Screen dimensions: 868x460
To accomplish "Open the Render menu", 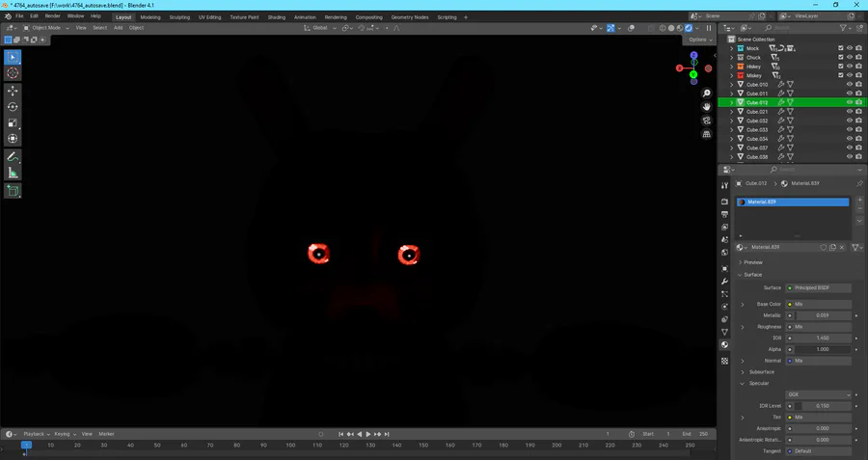I will click(53, 16).
